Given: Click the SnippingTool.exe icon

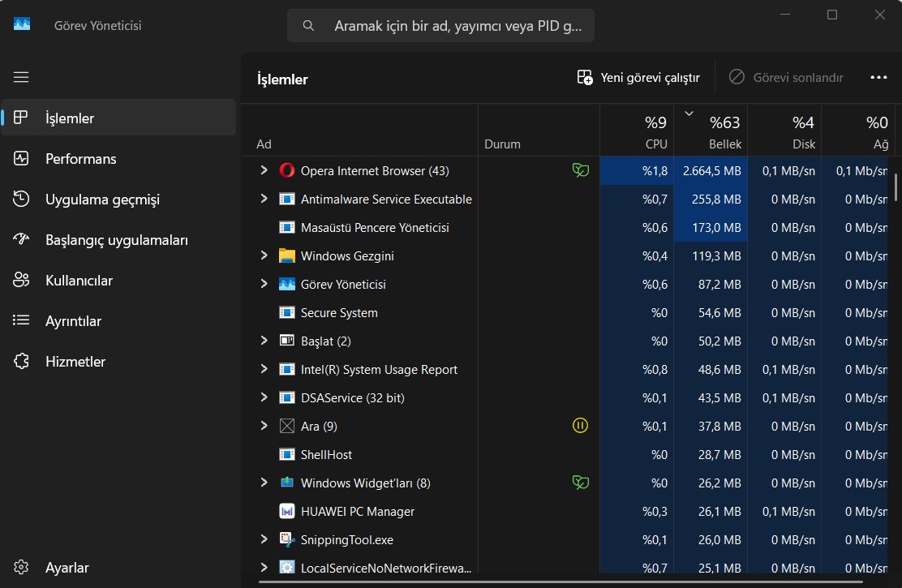Looking at the screenshot, I should click(x=286, y=539).
